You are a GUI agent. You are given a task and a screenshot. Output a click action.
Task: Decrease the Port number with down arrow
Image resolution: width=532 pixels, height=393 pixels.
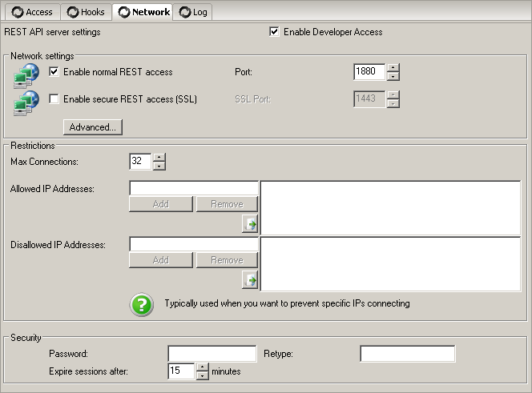pos(393,76)
